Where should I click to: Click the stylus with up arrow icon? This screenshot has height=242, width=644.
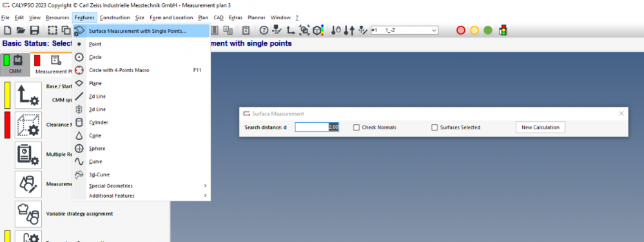[349, 30]
